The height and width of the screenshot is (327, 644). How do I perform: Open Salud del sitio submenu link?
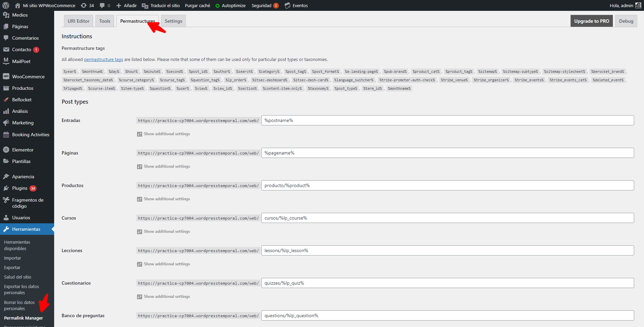(18, 277)
